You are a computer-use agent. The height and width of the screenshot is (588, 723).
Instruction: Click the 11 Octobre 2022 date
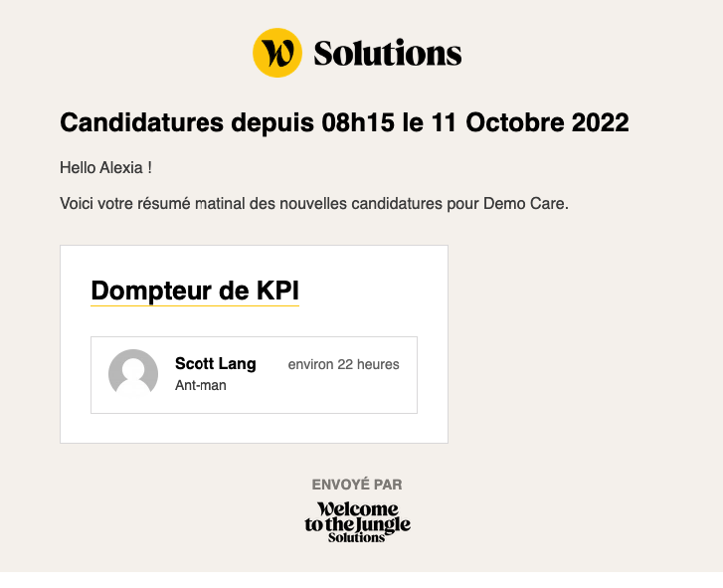pos(533,123)
